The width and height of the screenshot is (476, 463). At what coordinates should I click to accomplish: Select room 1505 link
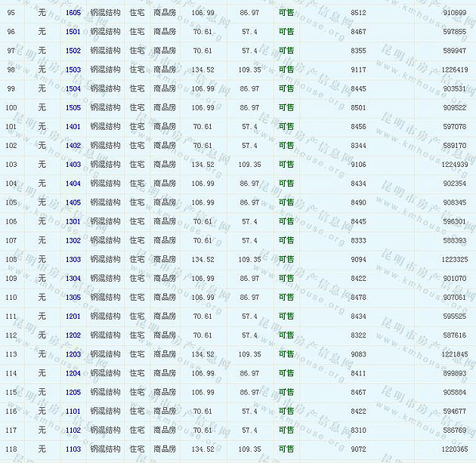73,108
